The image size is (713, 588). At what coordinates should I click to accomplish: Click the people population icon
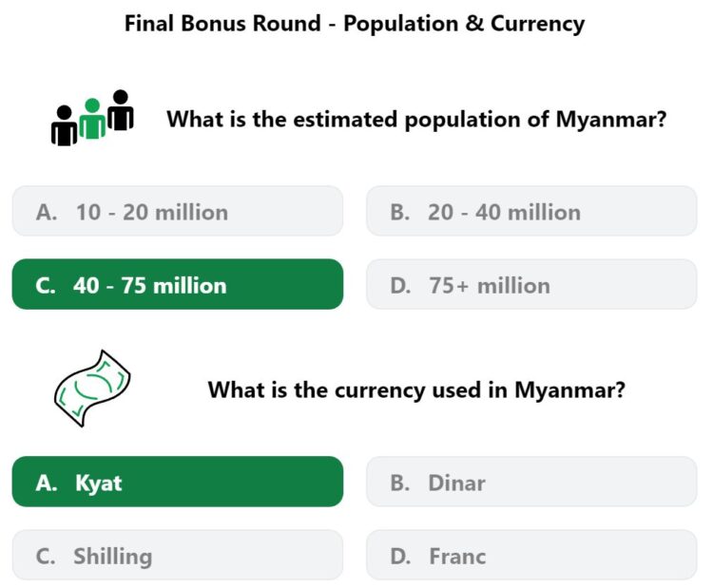click(x=92, y=118)
